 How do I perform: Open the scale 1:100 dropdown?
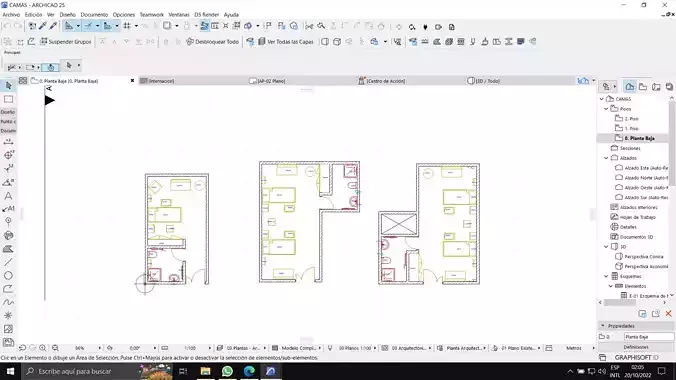point(210,348)
